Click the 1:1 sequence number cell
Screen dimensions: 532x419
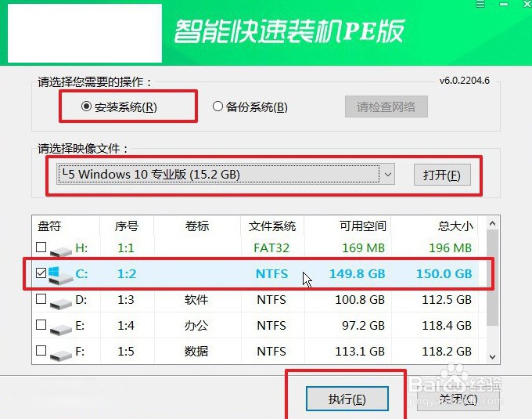(x=126, y=247)
